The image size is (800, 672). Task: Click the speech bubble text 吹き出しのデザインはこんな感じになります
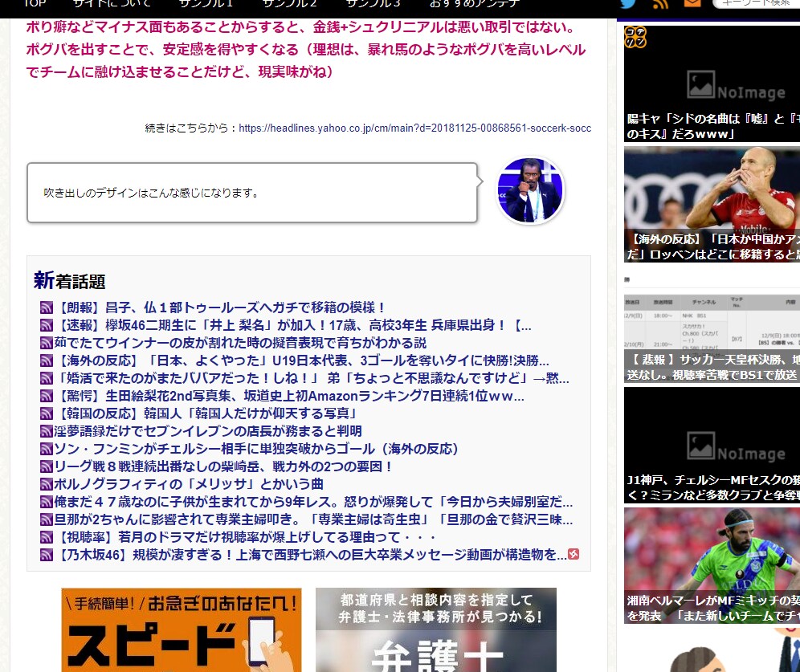[152, 193]
